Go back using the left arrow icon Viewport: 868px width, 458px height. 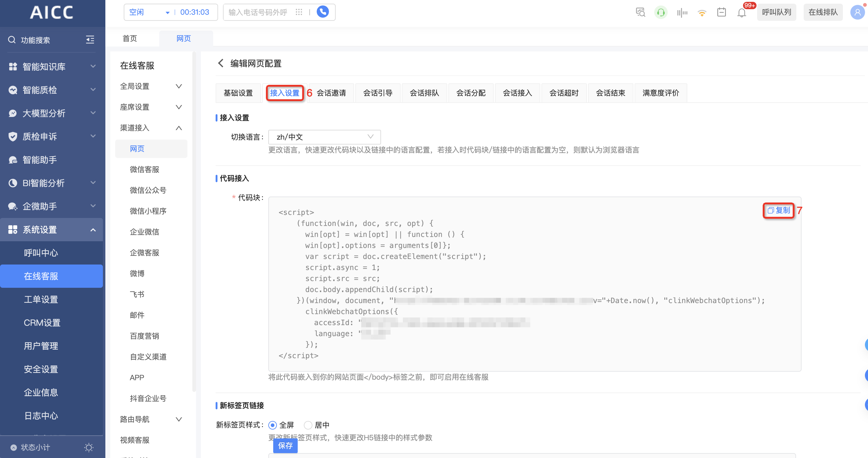coord(221,63)
